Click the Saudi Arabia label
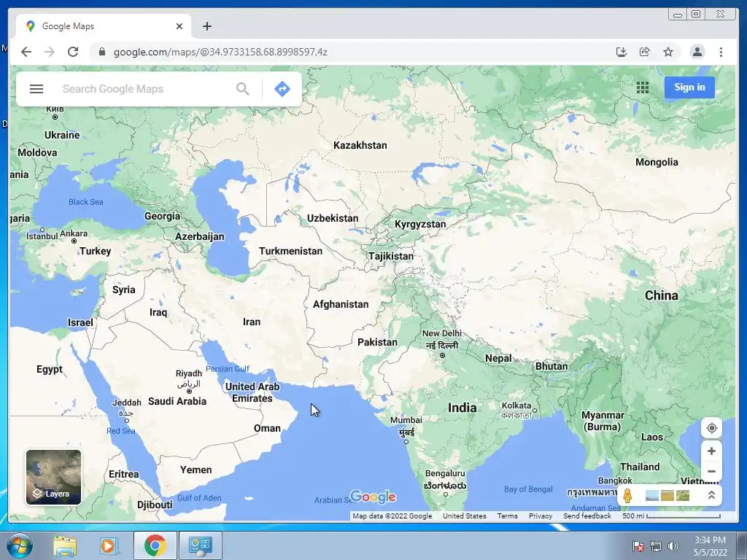Image resolution: width=747 pixels, height=560 pixels. (177, 402)
